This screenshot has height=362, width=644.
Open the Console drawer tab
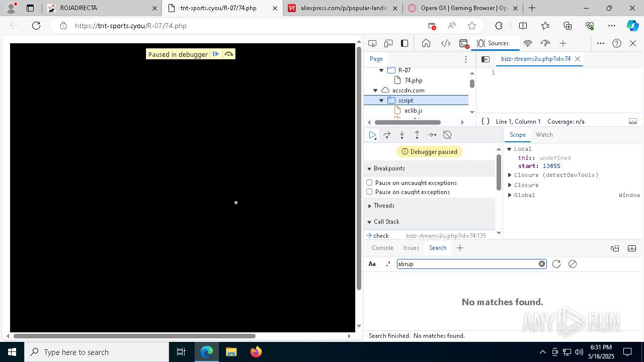point(382,248)
